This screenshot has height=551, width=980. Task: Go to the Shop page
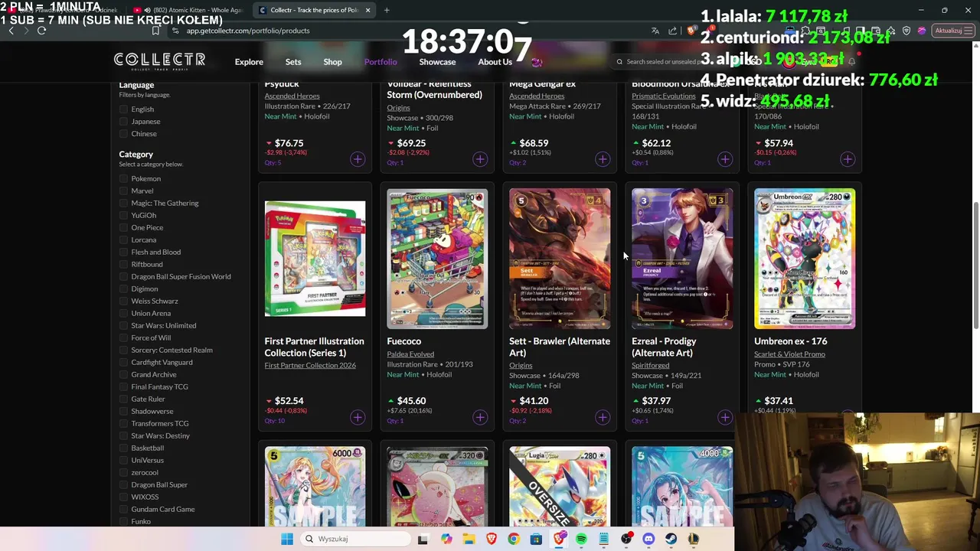332,62
